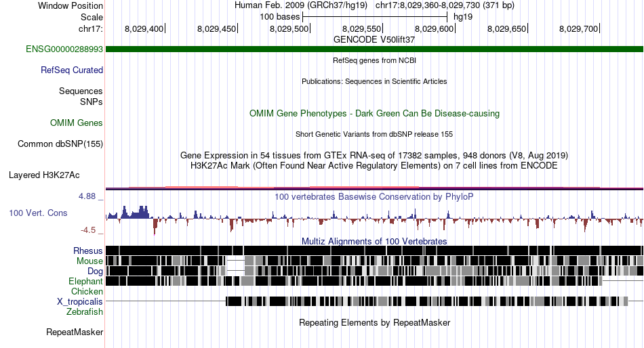Click the X_tropicalis alignment blocks
This screenshot has width=644, height=348.
tap(426, 301)
